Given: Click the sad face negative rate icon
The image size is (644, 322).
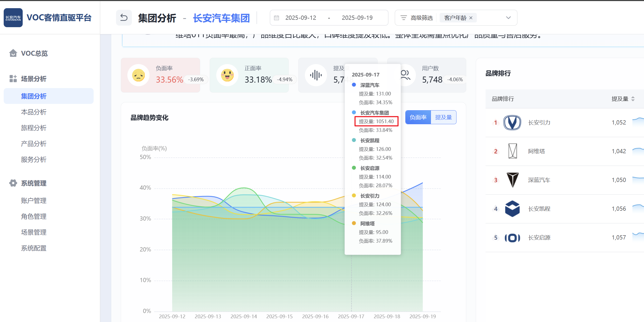Looking at the screenshot, I should [138, 75].
